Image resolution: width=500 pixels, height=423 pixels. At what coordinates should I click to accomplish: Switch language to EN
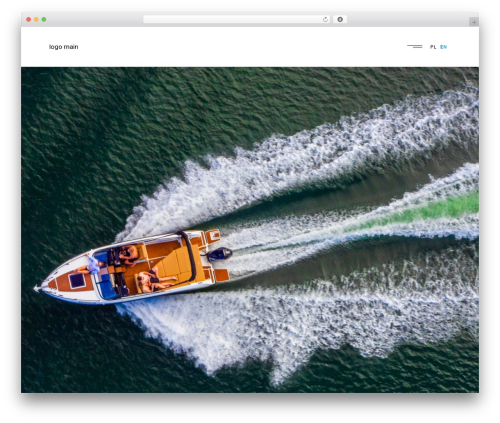coord(443,47)
